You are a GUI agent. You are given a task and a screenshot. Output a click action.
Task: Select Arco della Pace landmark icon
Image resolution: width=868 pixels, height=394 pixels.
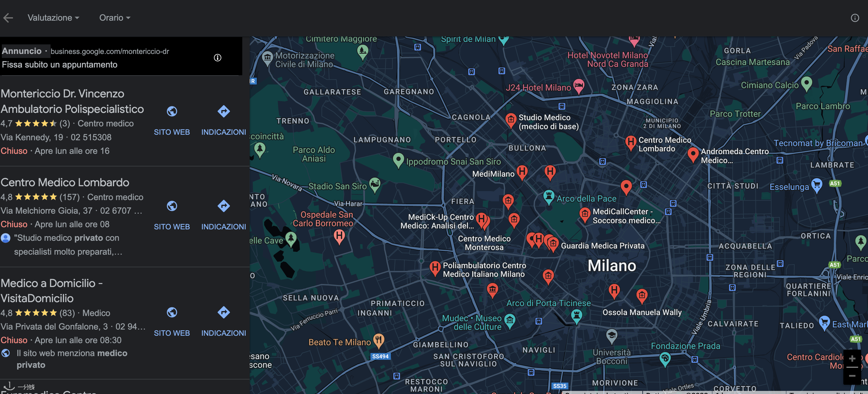(x=549, y=197)
